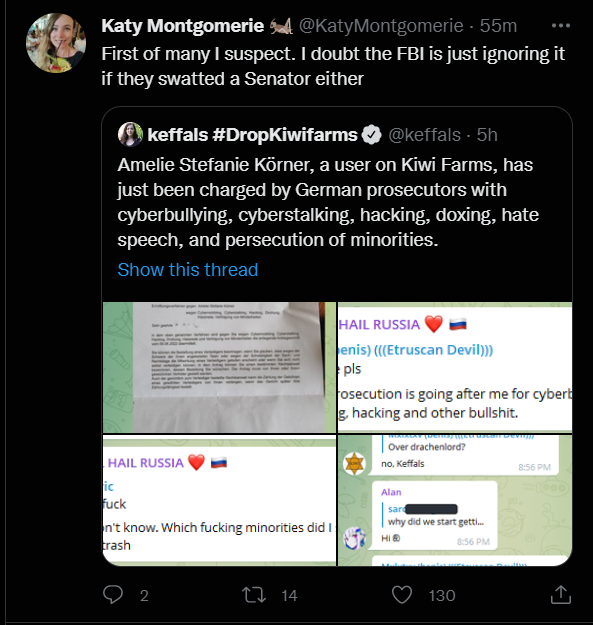Open the Show this thread link
Image resolution: width=593 pixels, height=625 pixels.
(x=188, y=270)
